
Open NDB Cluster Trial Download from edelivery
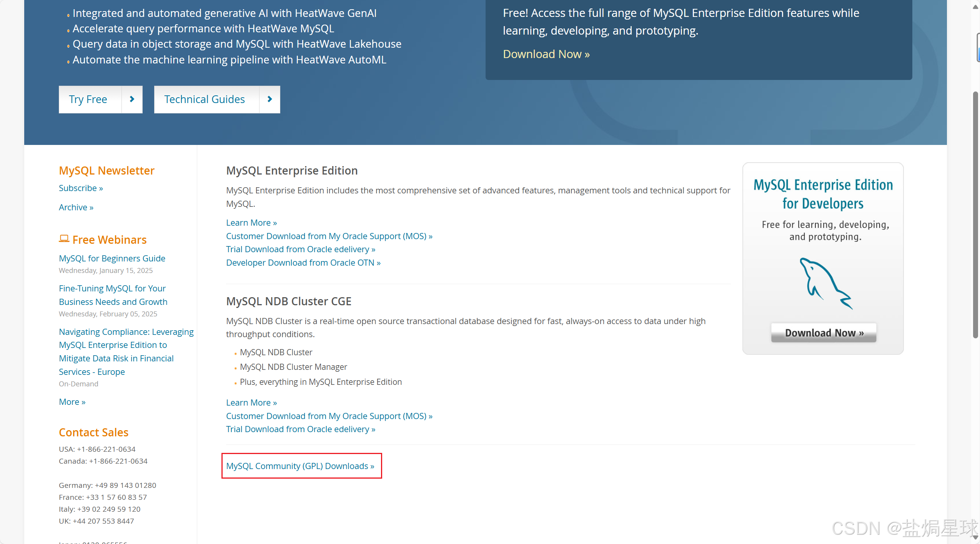point(301,429)
